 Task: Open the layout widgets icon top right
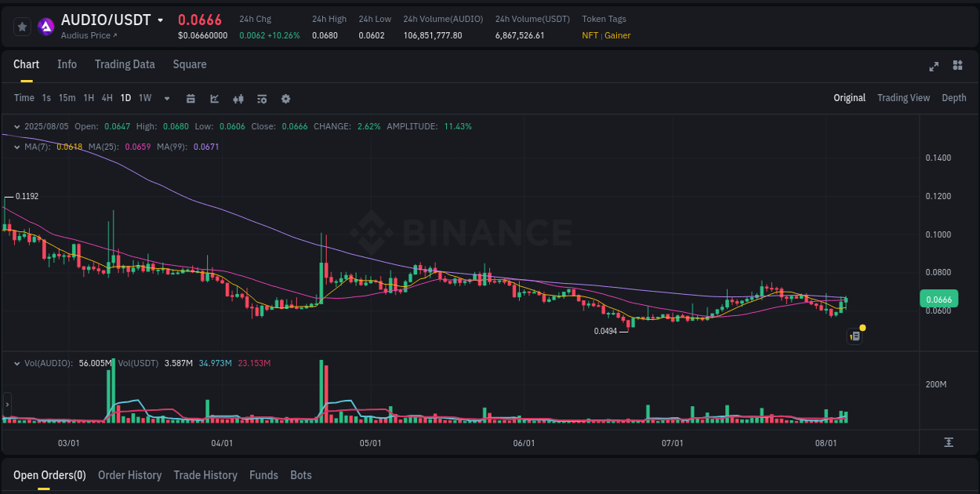(958, 67)
